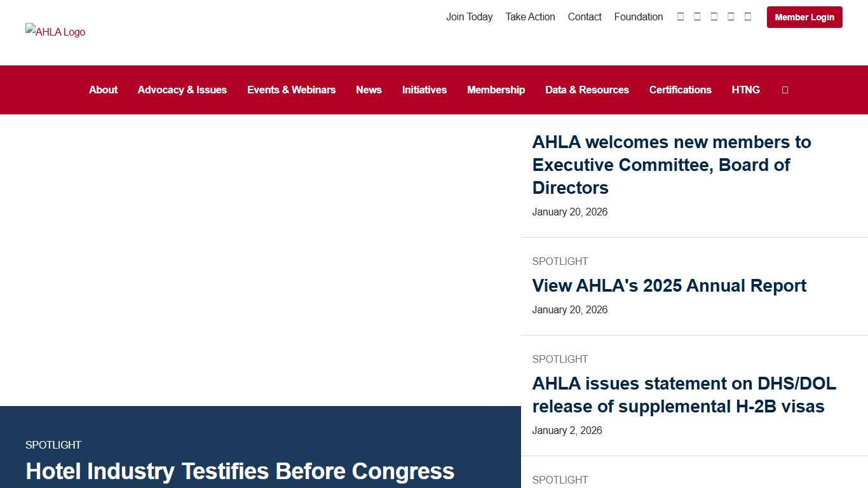Open the Events & Webinars menu
Viewport: 868px width, 488px height.
click(x=291, y=90)
